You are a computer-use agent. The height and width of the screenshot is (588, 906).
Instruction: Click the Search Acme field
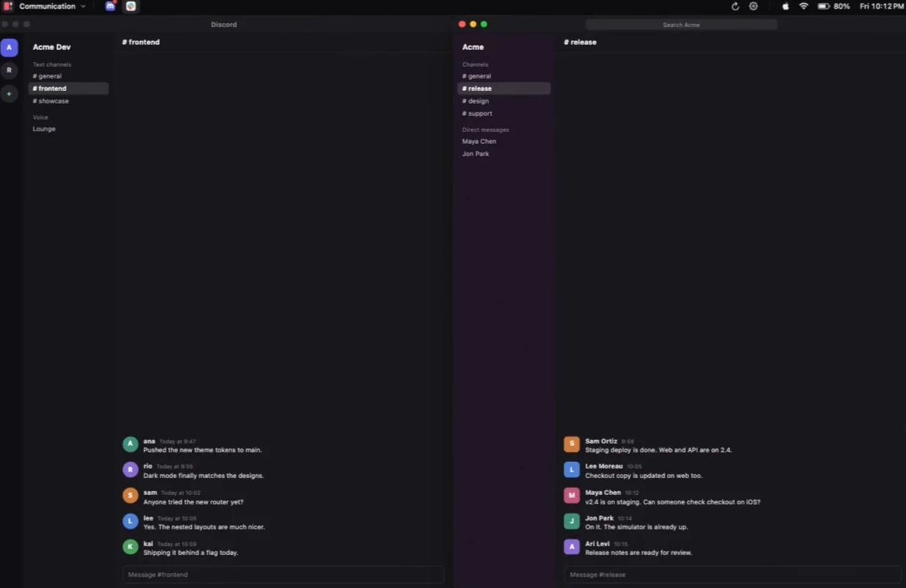click(681, 25)
